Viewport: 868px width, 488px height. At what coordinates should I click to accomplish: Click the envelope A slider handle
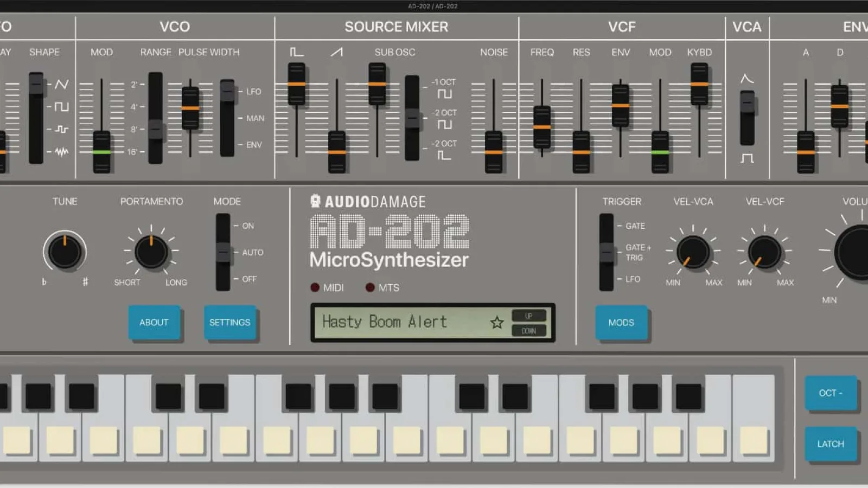coord(806,152)
